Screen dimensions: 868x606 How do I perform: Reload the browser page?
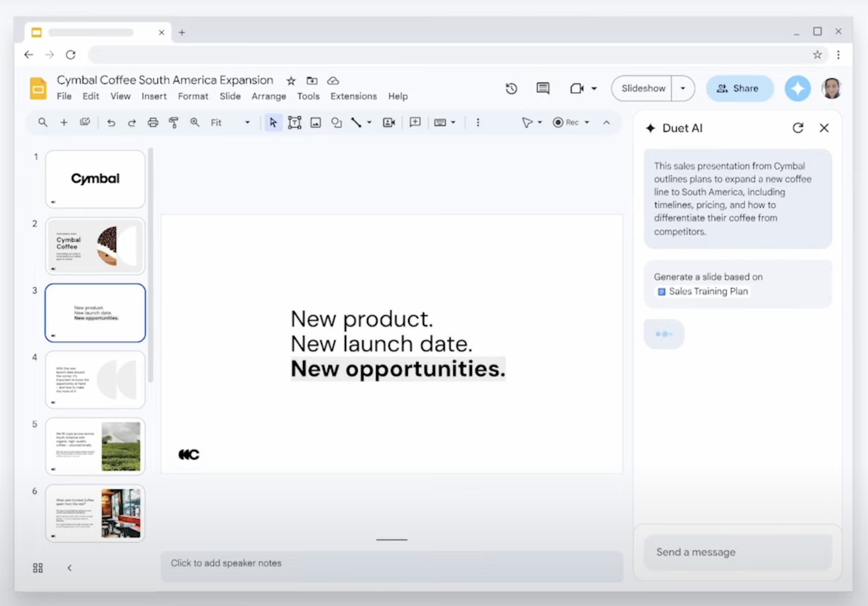point(71,55)
